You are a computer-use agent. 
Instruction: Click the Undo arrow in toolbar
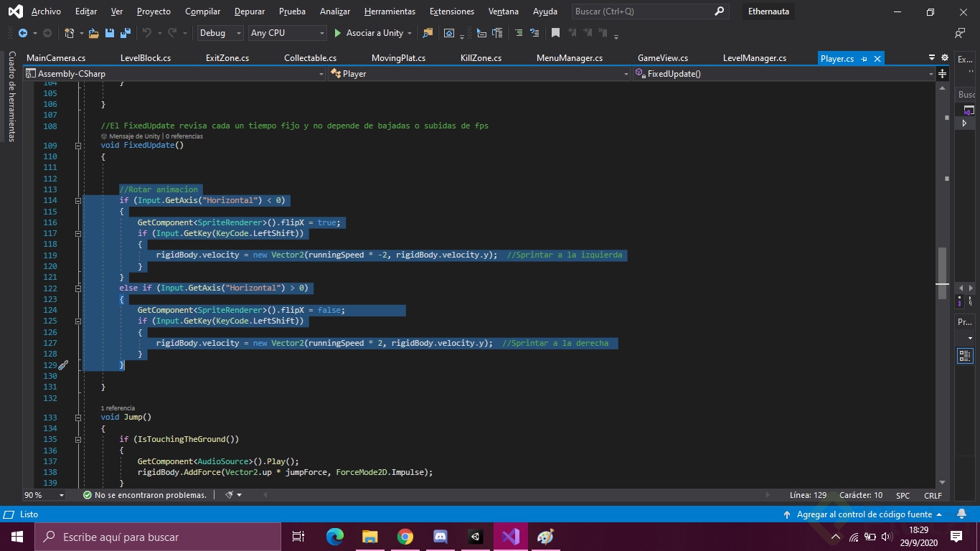146,33
